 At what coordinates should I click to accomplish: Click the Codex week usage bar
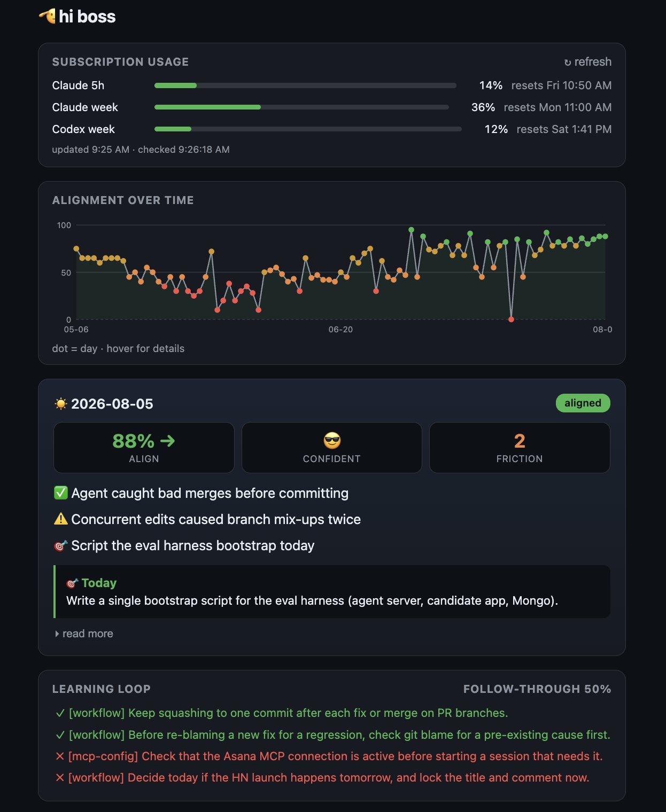click(x=308, y=129)
